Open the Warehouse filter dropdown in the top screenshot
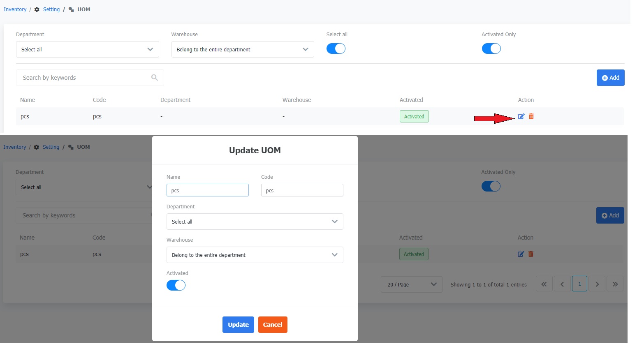This screenshot has height=344, width=644. tap(243, 49)
